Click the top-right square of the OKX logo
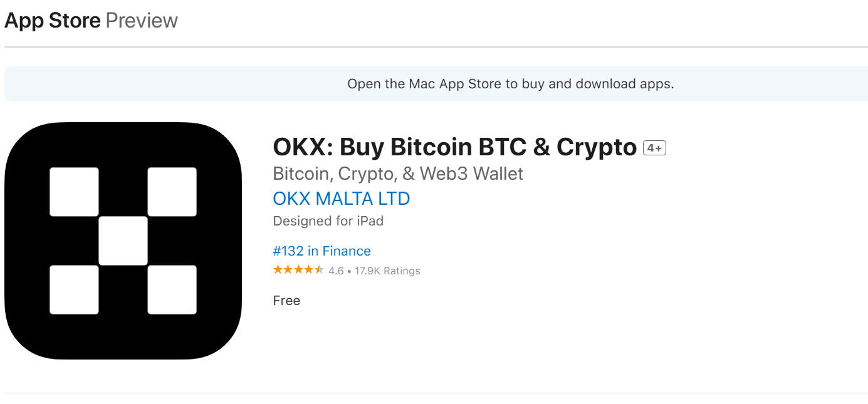Screen dimensions: 868x404 click(172, 191)
